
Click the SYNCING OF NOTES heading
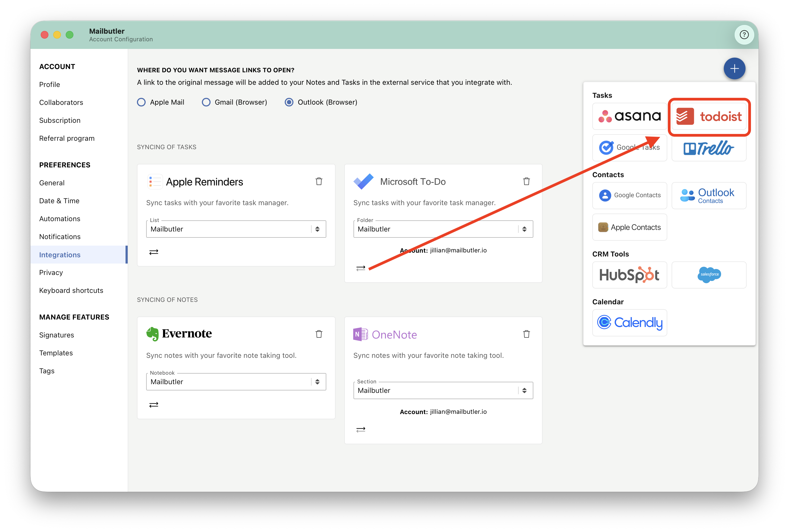167,300
